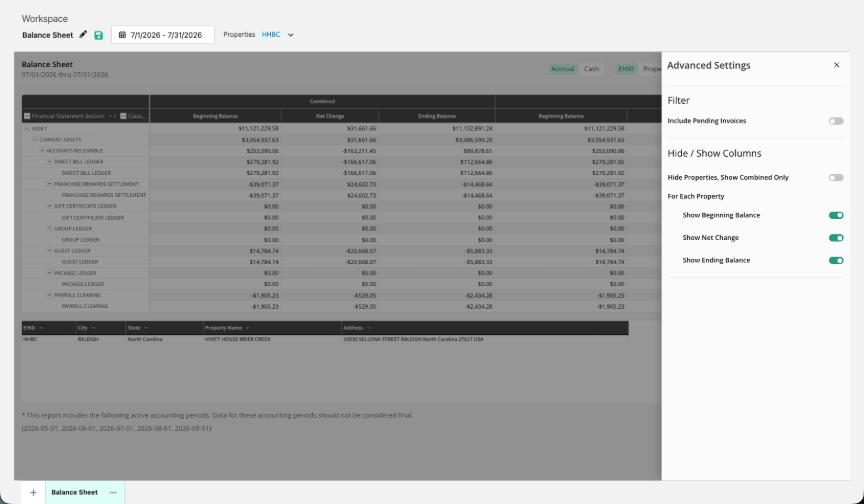This screenshot has width=864, height=504.
Task: Add a new tab with the plus icon
Action: [x=33, y=492]
